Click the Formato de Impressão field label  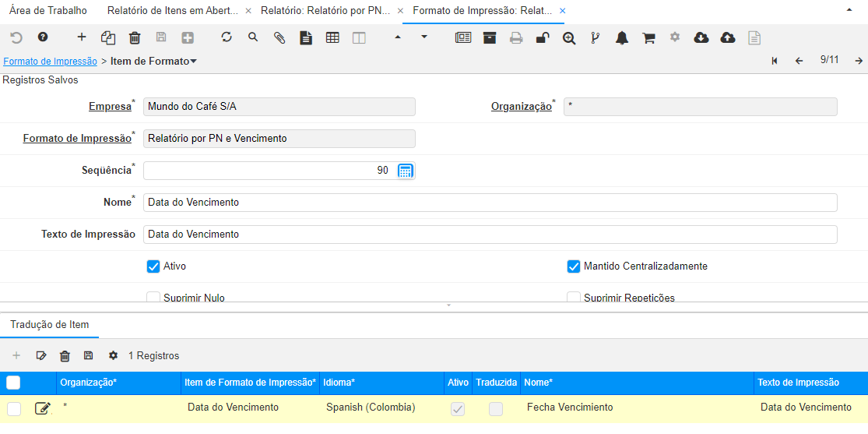click(x=76, y=139)
